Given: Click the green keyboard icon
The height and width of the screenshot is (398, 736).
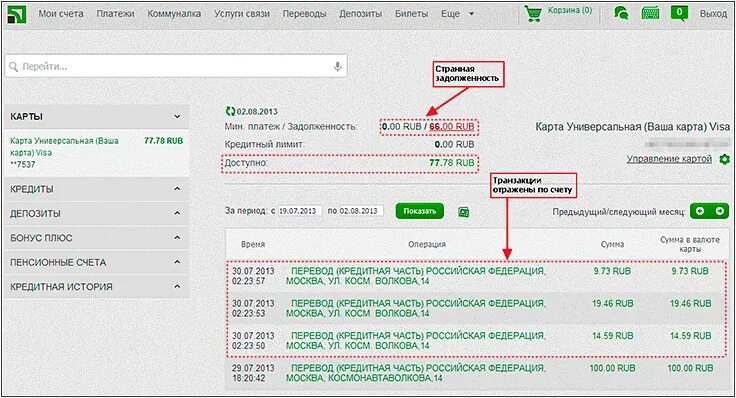Looking at the screenshot, I should (x=650, y=14).
